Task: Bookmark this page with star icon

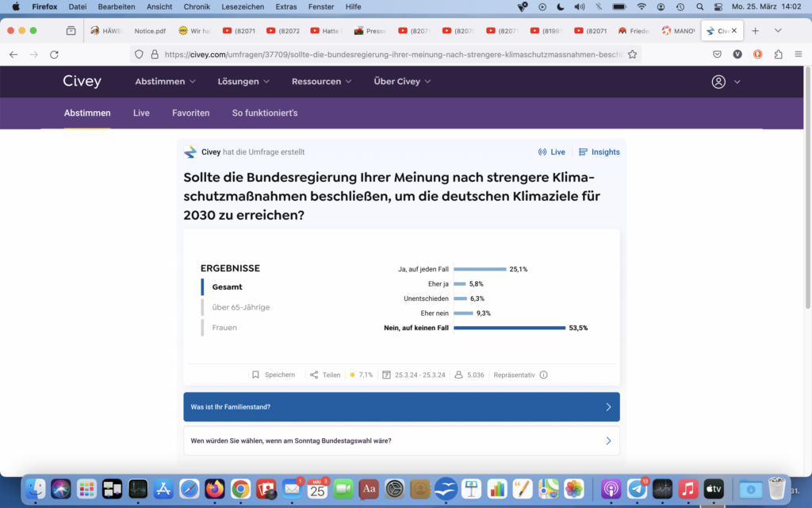Action: (x=632, y=55)
